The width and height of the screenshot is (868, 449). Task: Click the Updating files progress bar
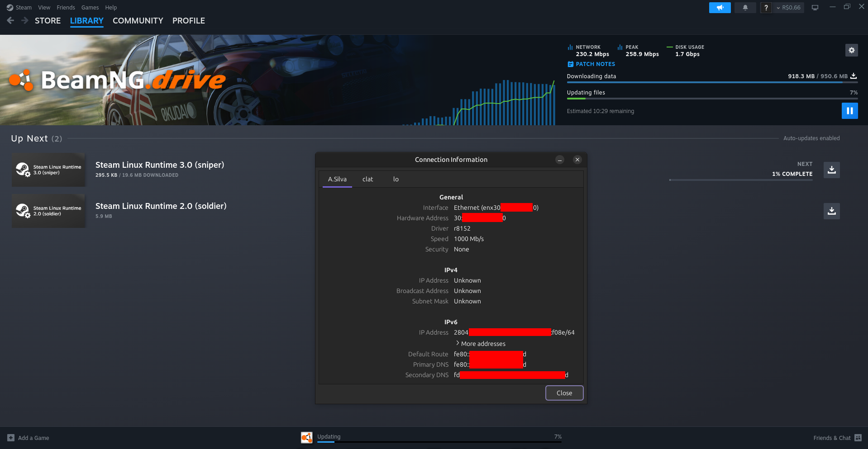point(712,99)
